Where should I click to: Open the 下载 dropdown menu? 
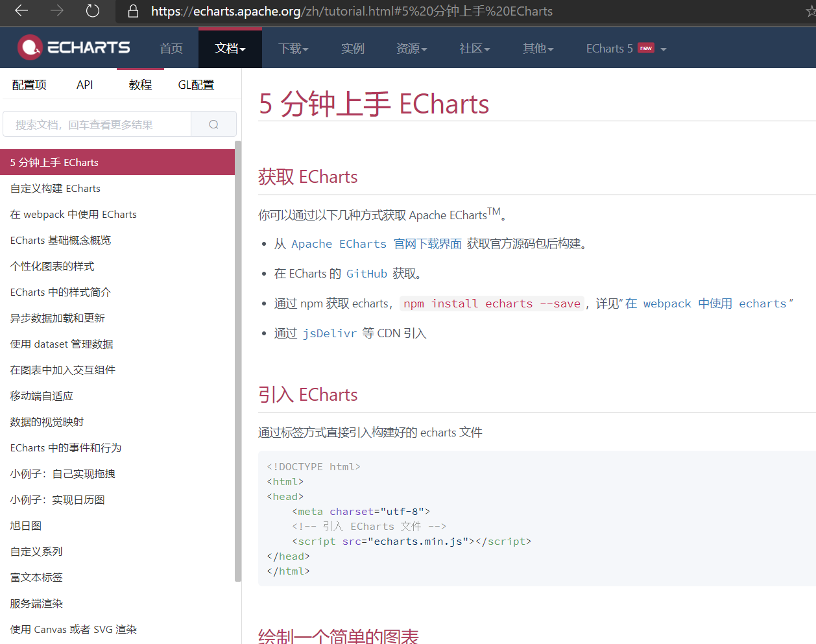click(293, 48)
